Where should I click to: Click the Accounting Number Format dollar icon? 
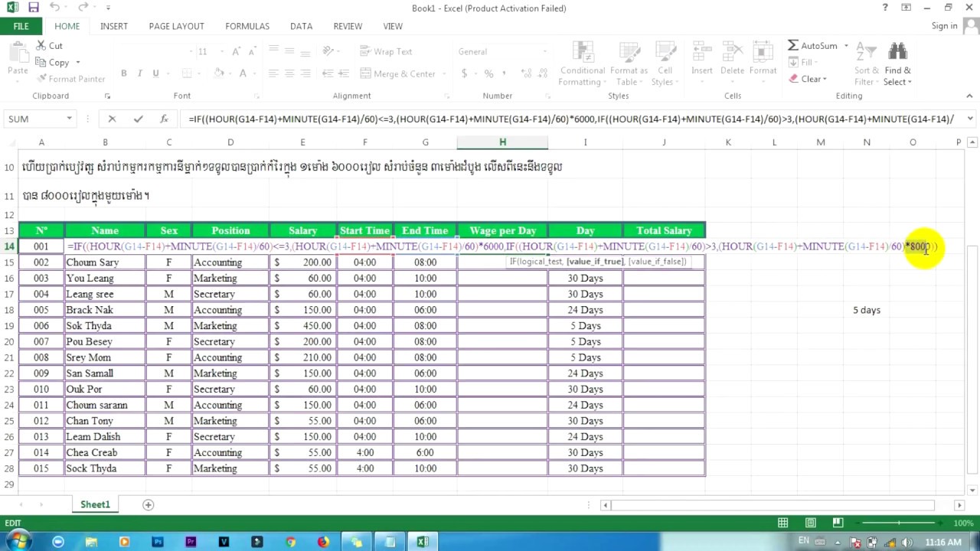[x=464, y=74]
